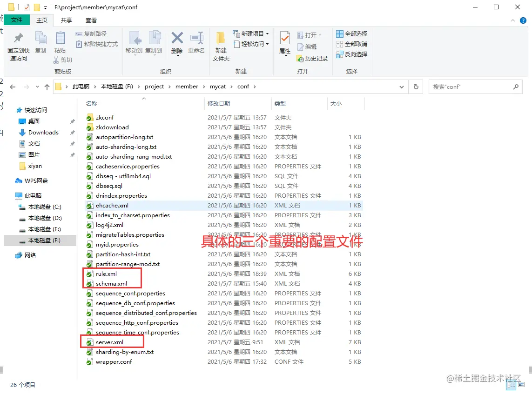Switch to the Home (主页) tab

[42, 20]
